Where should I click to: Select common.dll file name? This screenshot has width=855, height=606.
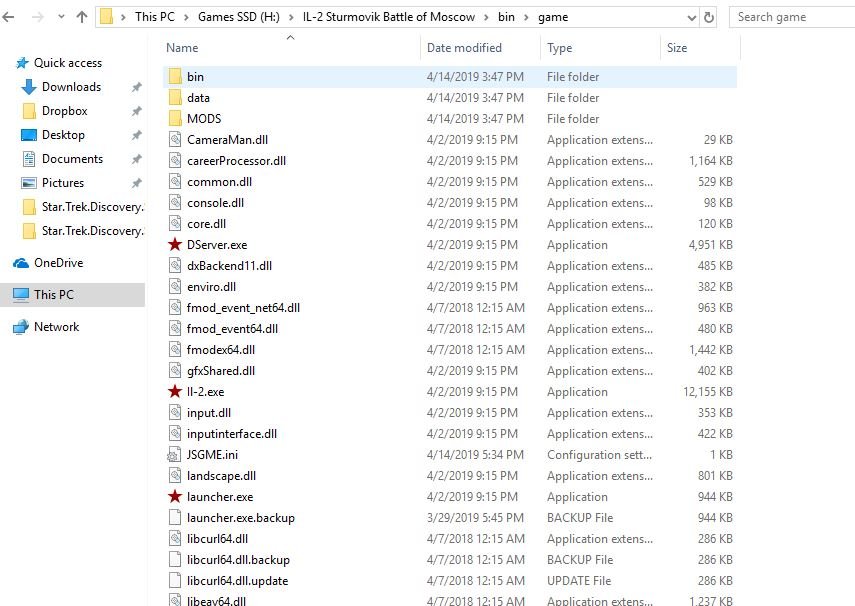219,182
